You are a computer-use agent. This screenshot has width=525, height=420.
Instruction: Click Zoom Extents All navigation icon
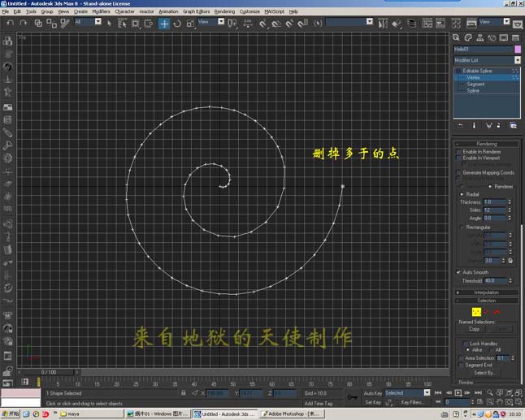519,392
